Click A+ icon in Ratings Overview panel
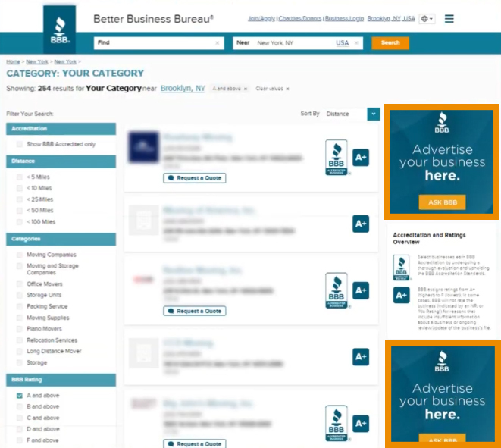 [x=401, y=296]
